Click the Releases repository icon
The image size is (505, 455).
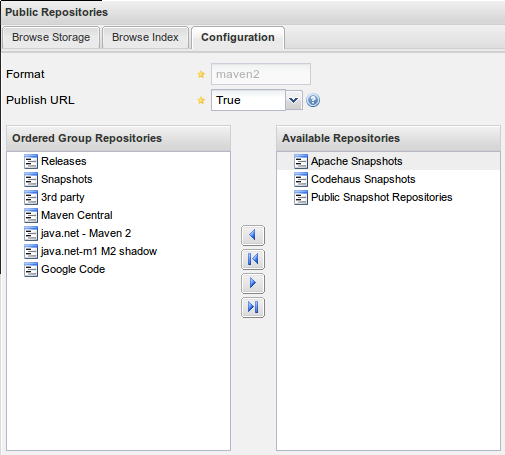31,162
